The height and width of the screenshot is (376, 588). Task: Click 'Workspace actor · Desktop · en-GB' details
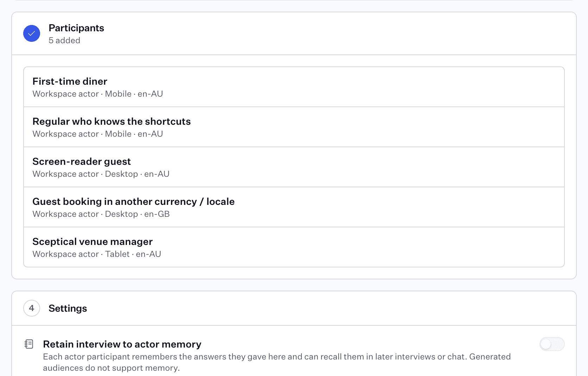click(x=101, y=214)
